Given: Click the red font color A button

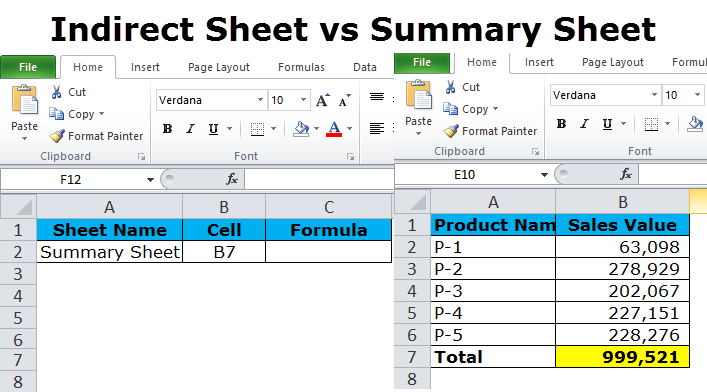Looking at the screenshot, I should tap(334, 129).
